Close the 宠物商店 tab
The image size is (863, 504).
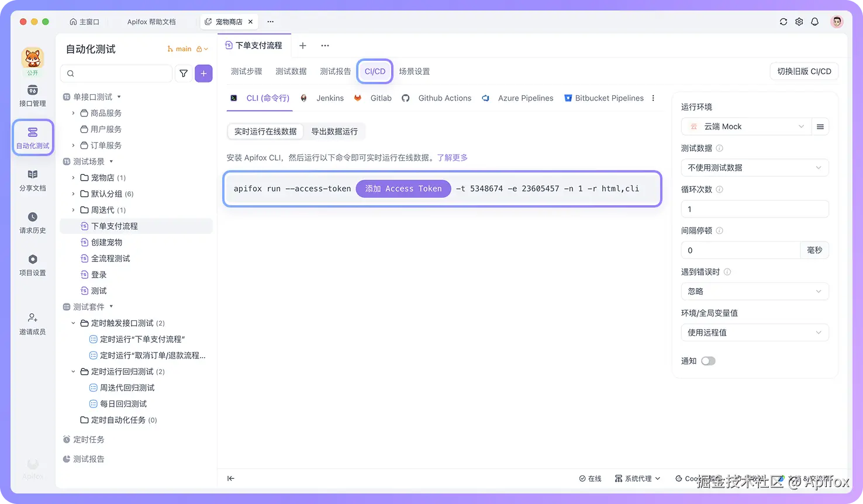click(250, 22)
